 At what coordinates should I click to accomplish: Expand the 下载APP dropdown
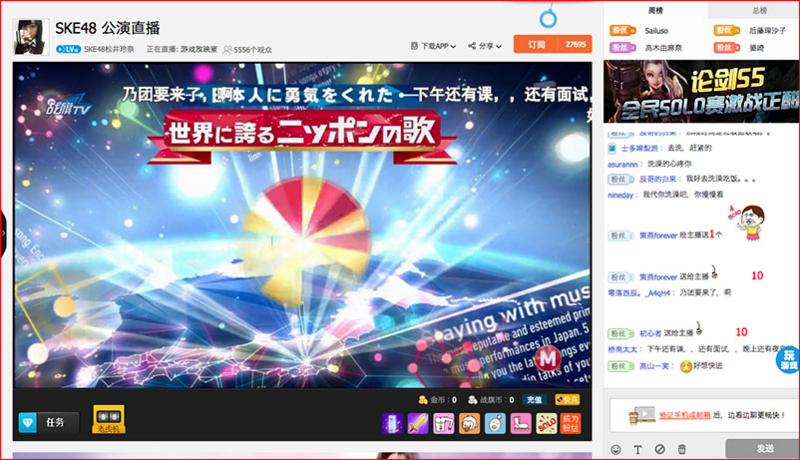point(434,46)
